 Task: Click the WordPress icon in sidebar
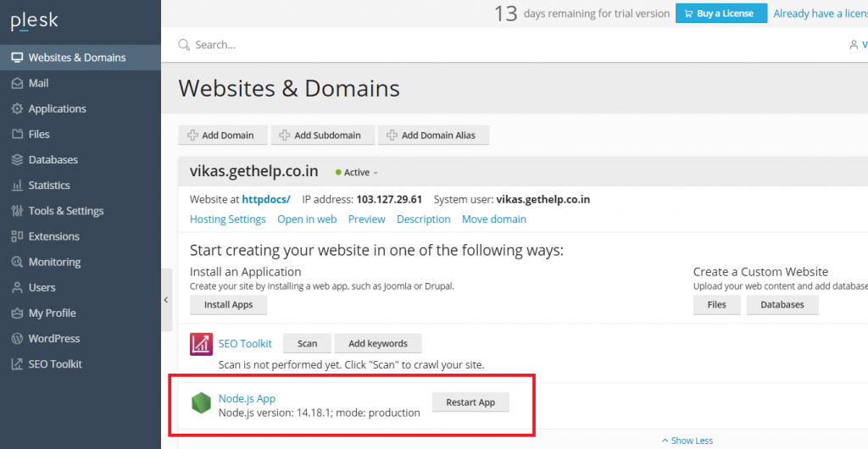pos(17,339)
